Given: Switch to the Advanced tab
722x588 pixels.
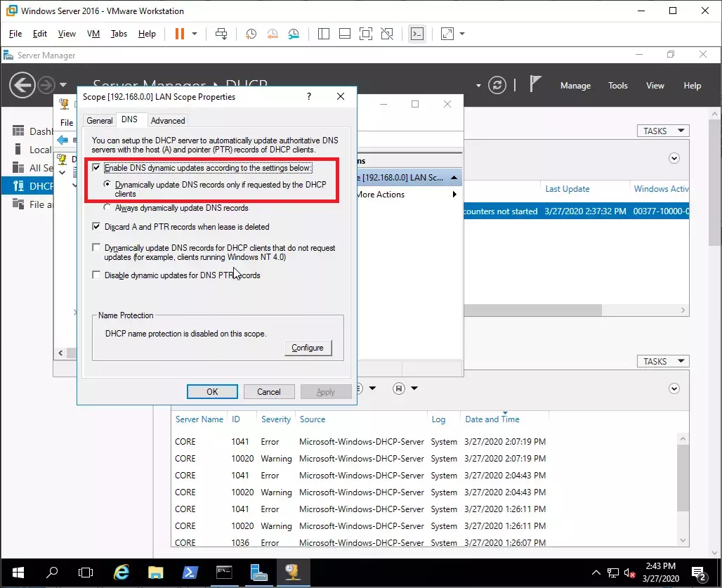Looking at the screenshot, I should (x=168, y=121).
